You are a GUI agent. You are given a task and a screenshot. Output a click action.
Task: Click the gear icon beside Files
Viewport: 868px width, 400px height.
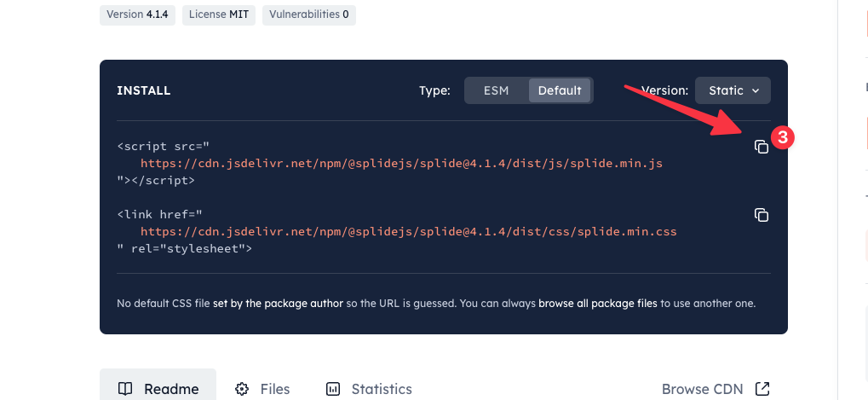(242, 389)
